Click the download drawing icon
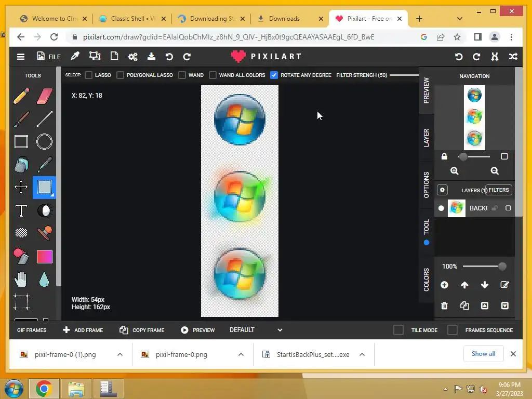The image size is (532, 399). pyautogui.click(x=151, y=56)
